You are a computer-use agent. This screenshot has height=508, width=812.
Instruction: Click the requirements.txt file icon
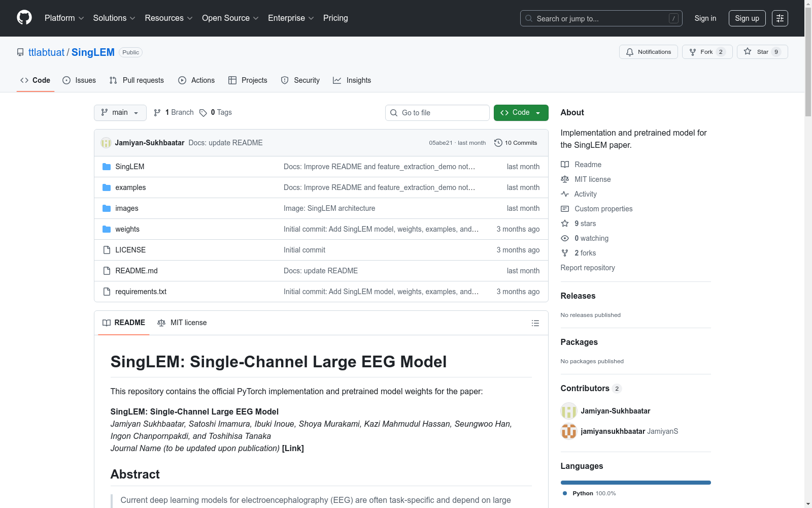107,292
